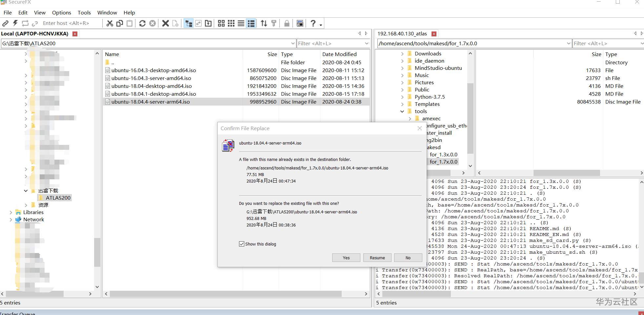Close the 192.168.40.130_atlas tab
Image resolution: width=644 pixels, height=315 pixels.
(434, 34)
